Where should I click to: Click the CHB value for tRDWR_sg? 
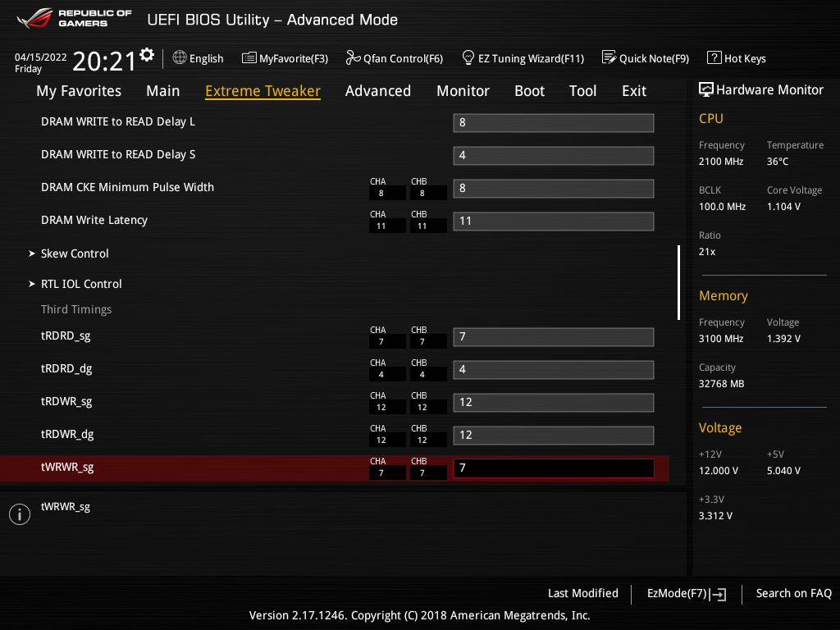click(422, 407)
